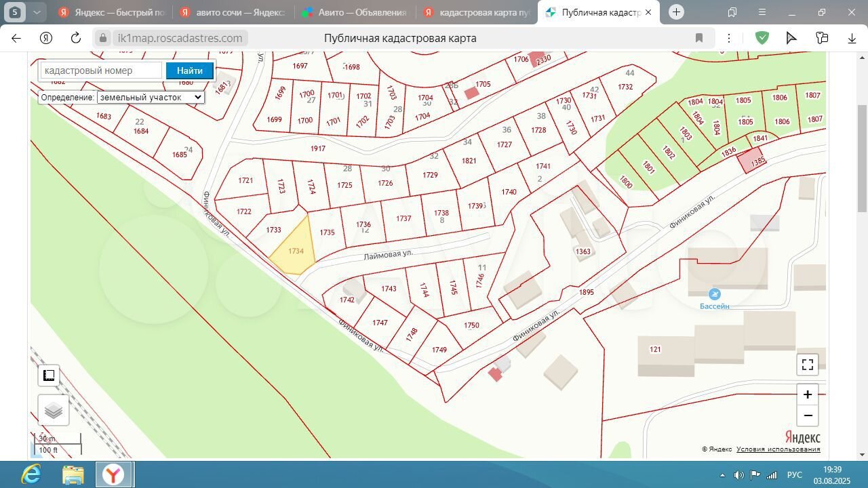Open the browser downloads icon
868x488 pixels.
tap(852, 38)
